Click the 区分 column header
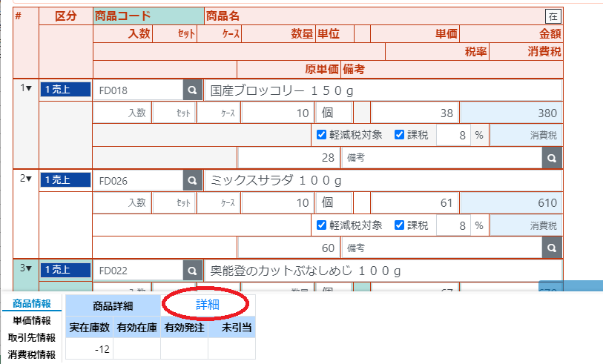 pos(66,16)
